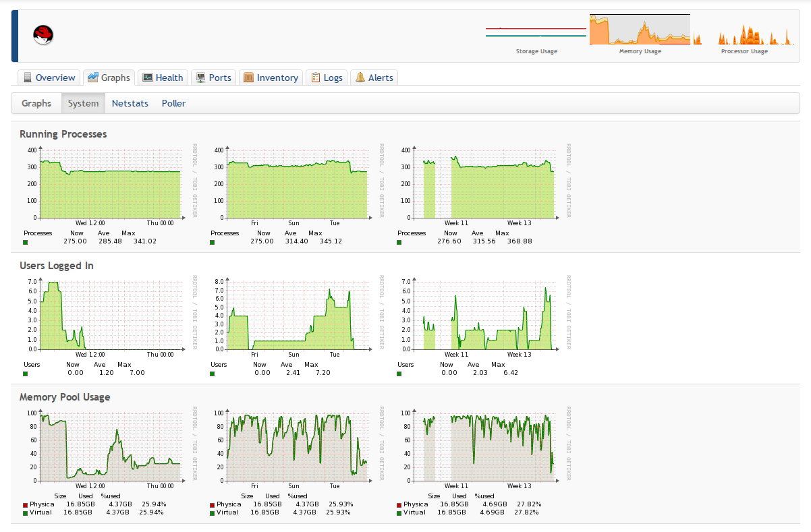Open the Poller sub-tab
Screen dimensions: 811x532
(173, 103)
